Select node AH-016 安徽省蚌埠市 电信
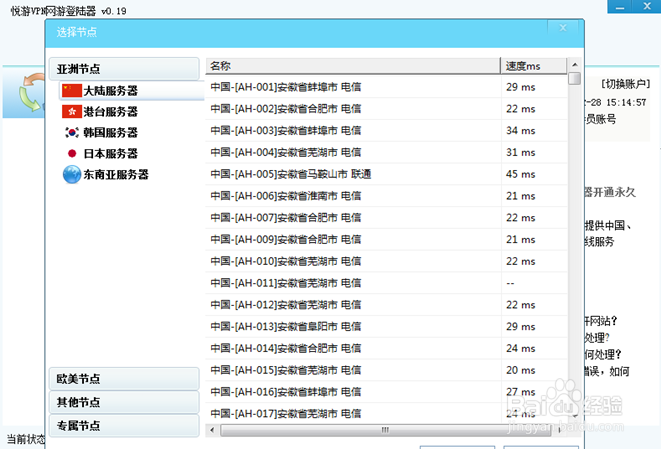Viewport: 661px width, 449px height. coord(386,392)
